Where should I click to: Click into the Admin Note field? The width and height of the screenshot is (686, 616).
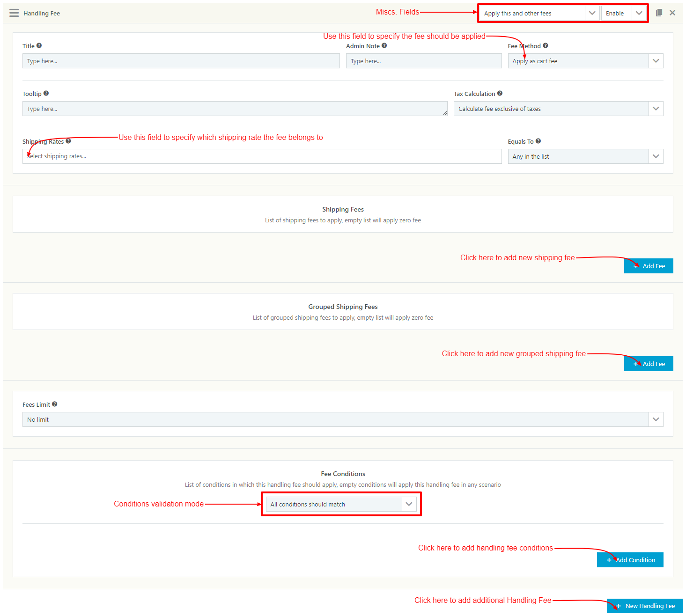point(424,61)
